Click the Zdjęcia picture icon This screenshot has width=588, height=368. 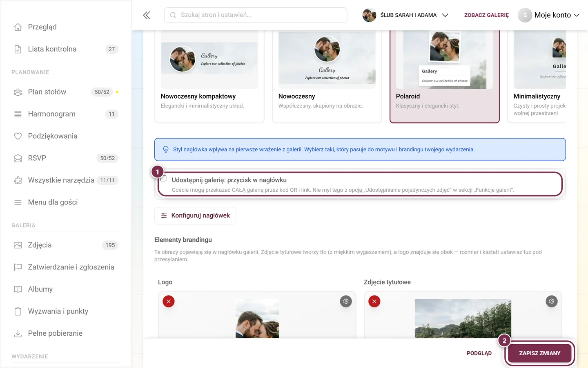pyautogui.click(x=18, y=245)
